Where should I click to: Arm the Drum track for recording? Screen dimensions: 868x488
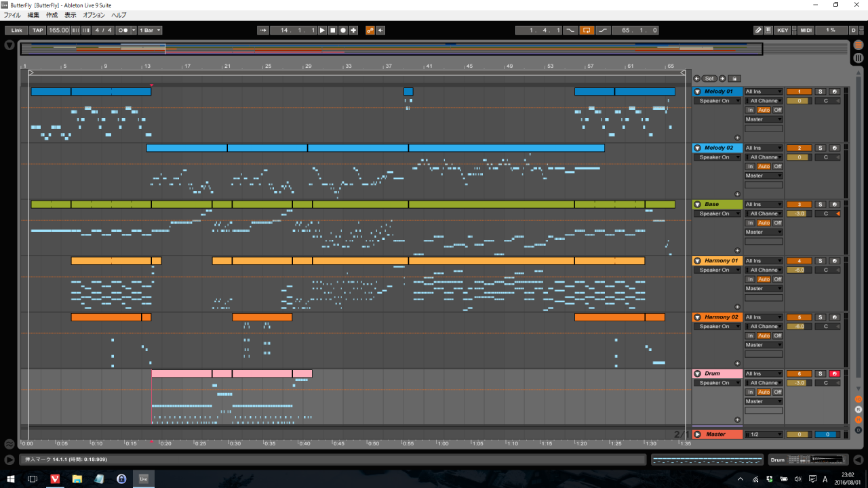click(834, 373)
